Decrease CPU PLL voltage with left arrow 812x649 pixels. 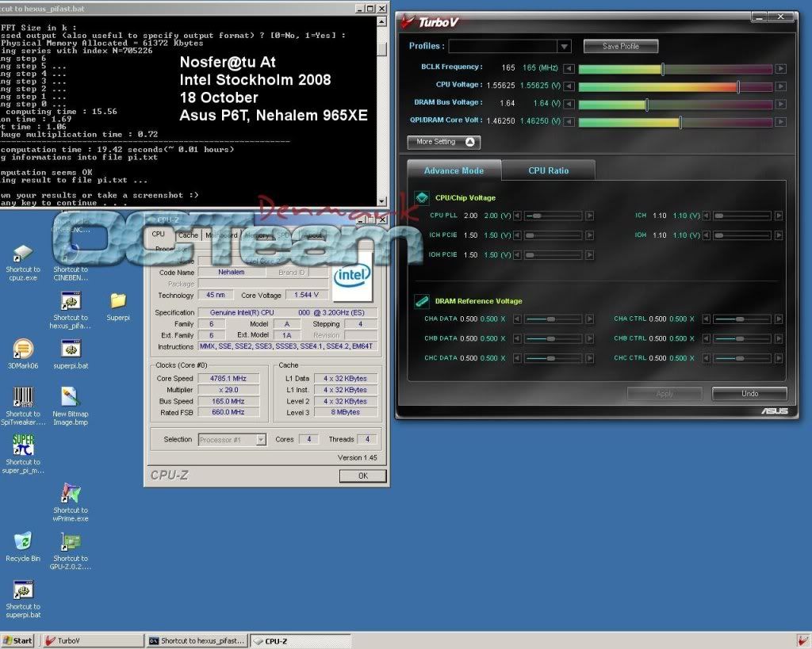517,216
